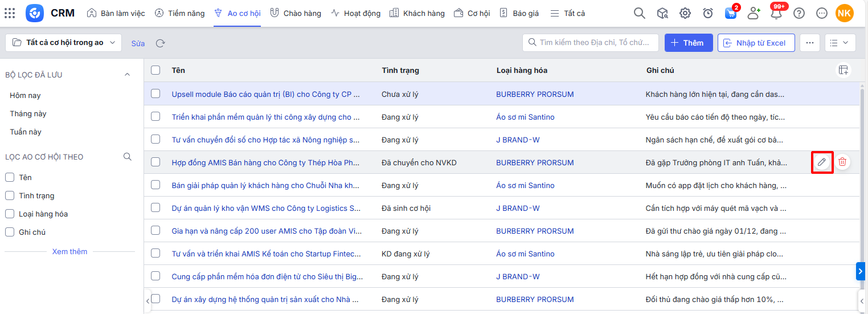Open the Tất cả cơ hội trong ao dropdown
Screen dimensions: 868x314
[x=63, y=43]
